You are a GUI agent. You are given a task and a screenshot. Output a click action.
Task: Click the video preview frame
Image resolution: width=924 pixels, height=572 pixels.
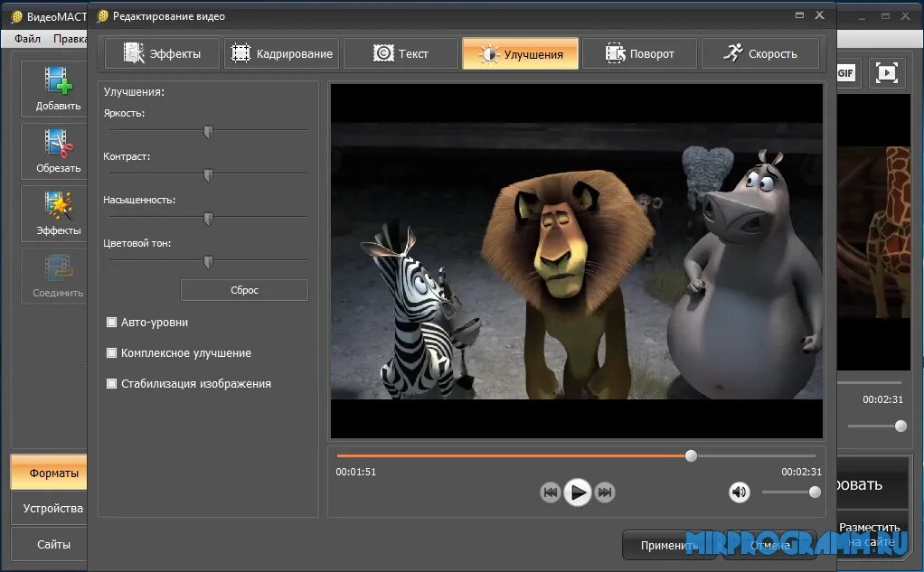click(576, 261)
